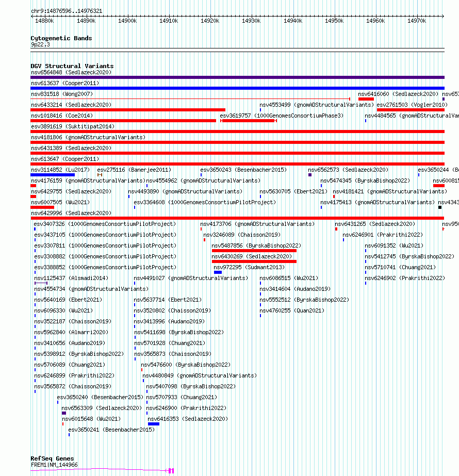The height and width of the screenshot is (476, 459).
Task: Click nsv6416353 (Sedlazeck2020) label
Action: 188,419
